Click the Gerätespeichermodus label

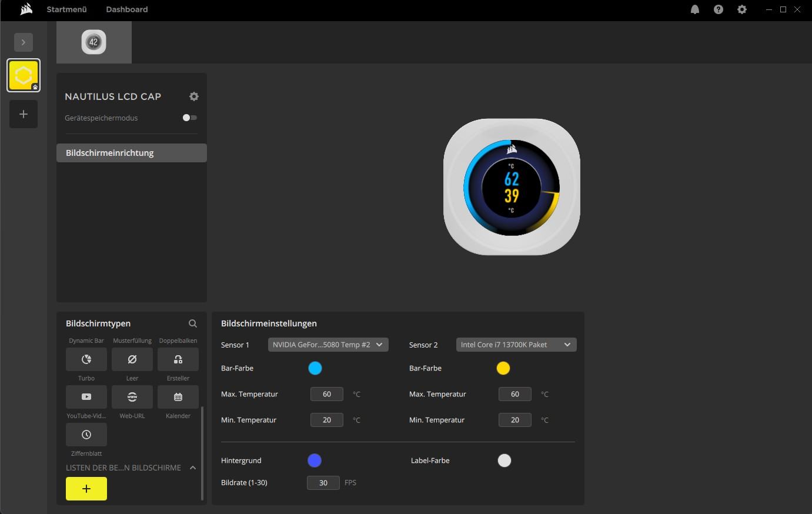(101, 118)
